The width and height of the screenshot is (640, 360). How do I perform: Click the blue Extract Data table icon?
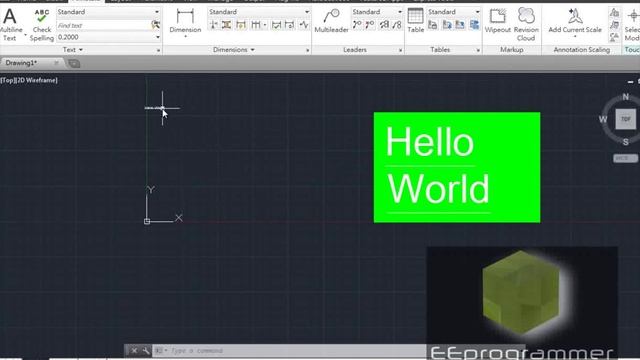(474, 25)
